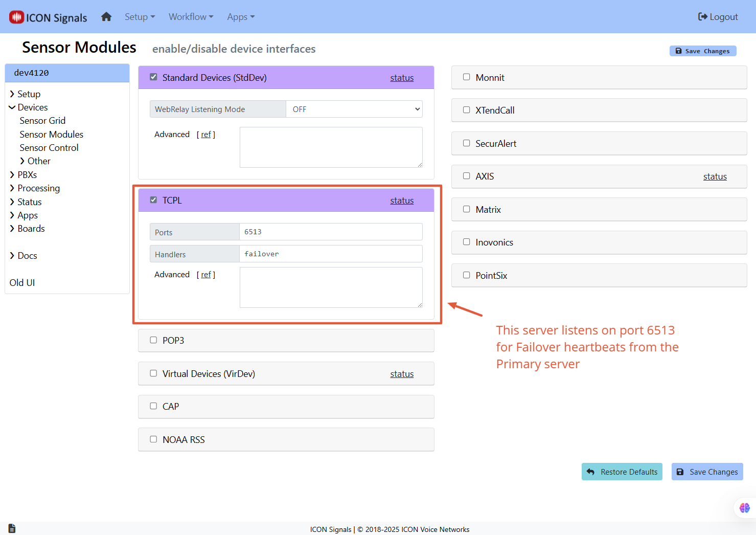This screenshot has height=535, width=756.
Task: Open the Workflow menu
Action: point(191,16)
